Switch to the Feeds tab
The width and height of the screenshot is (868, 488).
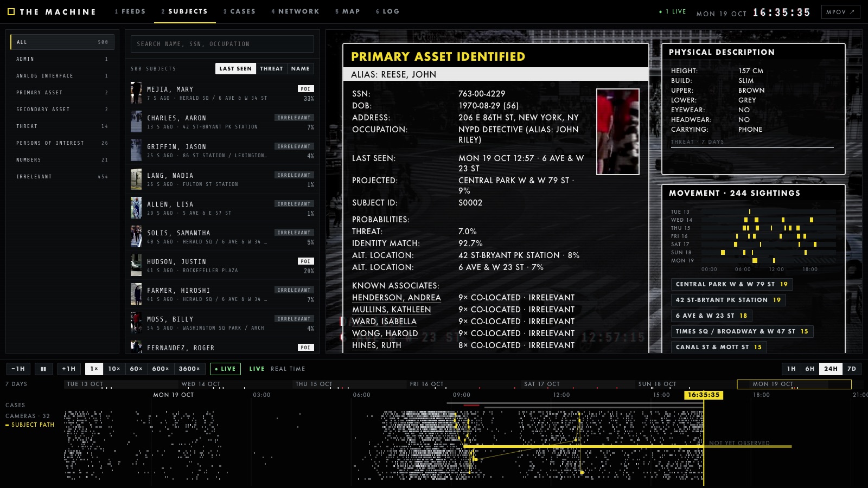click(130, 11)
